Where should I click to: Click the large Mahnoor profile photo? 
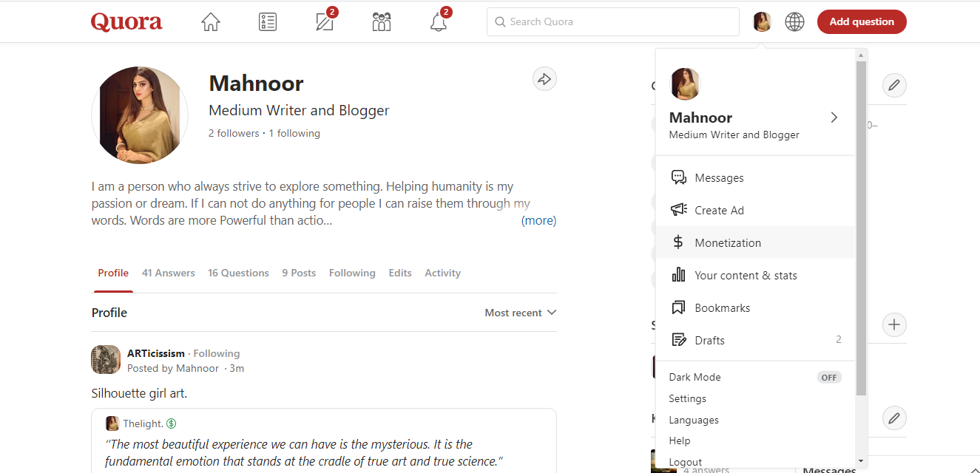[x=140, y=115]
